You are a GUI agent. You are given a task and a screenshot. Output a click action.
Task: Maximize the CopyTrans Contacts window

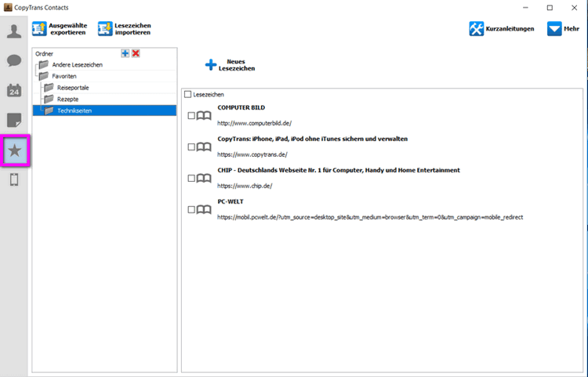(x=550, y=8)
